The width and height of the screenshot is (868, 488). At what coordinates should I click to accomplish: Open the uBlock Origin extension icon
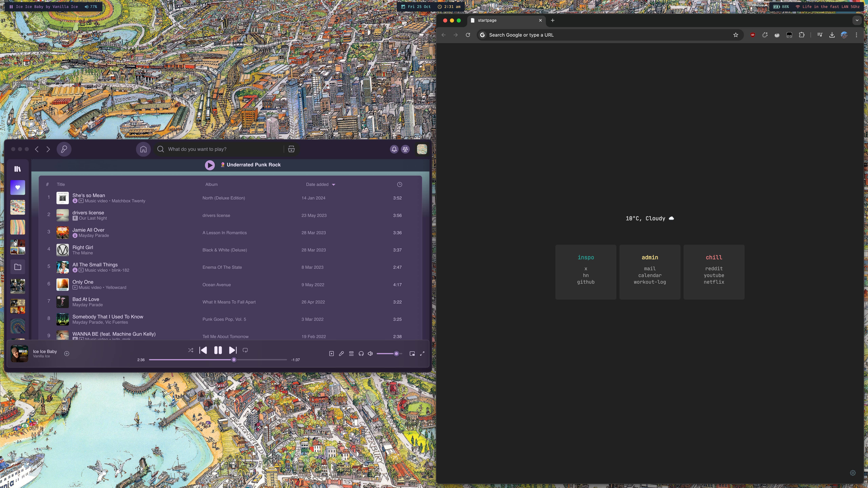point(752,35)
